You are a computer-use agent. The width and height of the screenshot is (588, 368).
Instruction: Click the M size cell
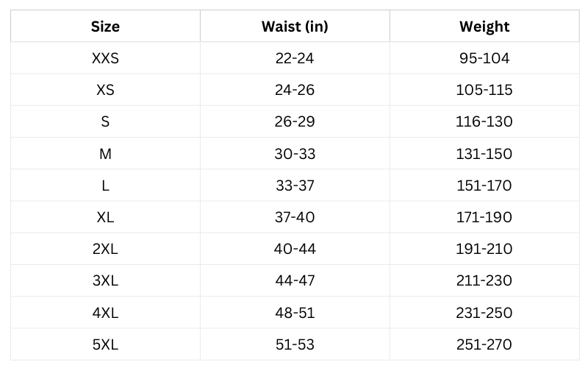(x=105, y=154)
